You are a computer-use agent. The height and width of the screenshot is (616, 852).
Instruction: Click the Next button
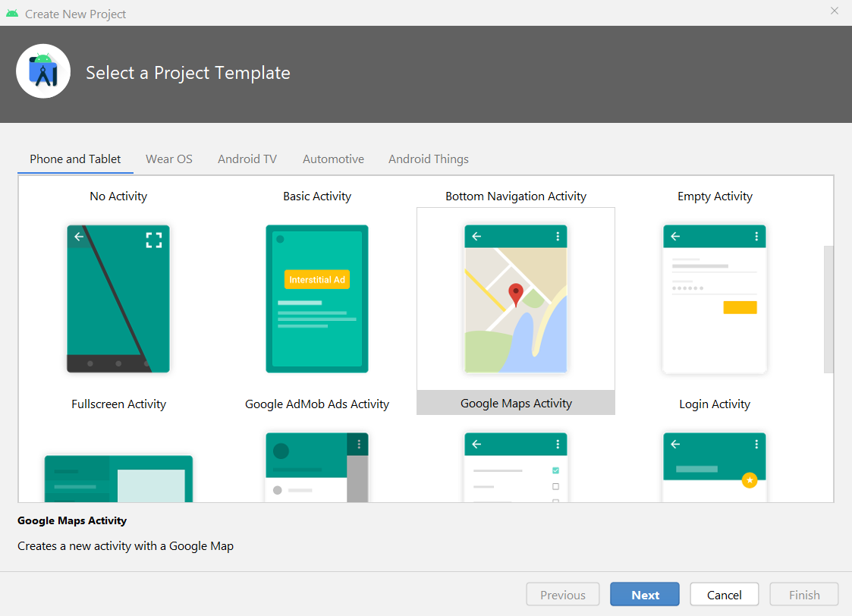tap(644, 594)
